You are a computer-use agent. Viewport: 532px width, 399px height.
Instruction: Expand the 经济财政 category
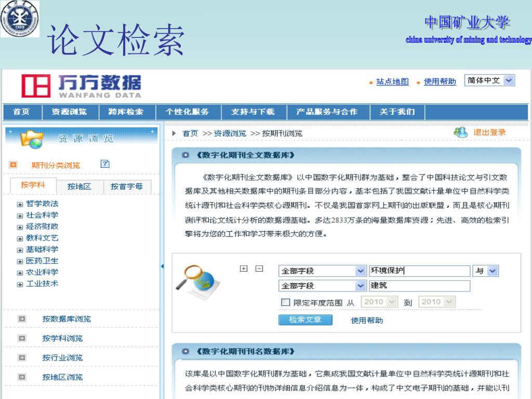click(20, 228)
